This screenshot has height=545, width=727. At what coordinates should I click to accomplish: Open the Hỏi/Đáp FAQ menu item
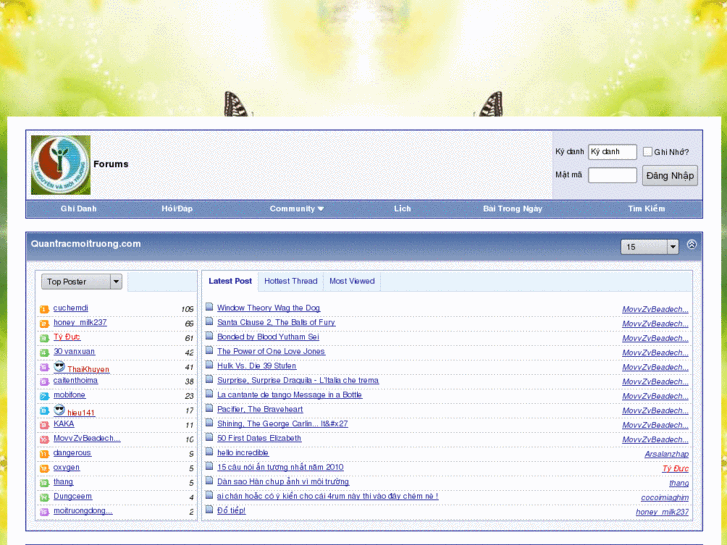pos(177,209)
